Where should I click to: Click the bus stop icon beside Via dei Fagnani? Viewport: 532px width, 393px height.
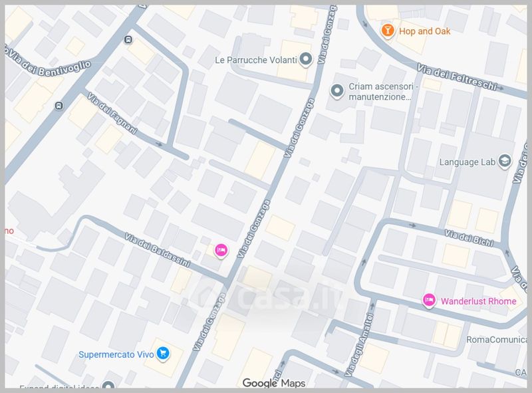[60, 105]
